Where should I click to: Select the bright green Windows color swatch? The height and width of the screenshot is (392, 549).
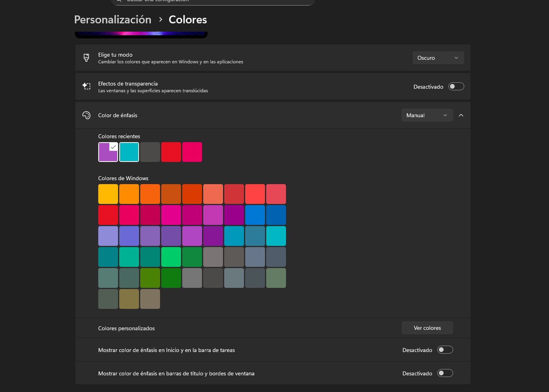click(171, 257)
